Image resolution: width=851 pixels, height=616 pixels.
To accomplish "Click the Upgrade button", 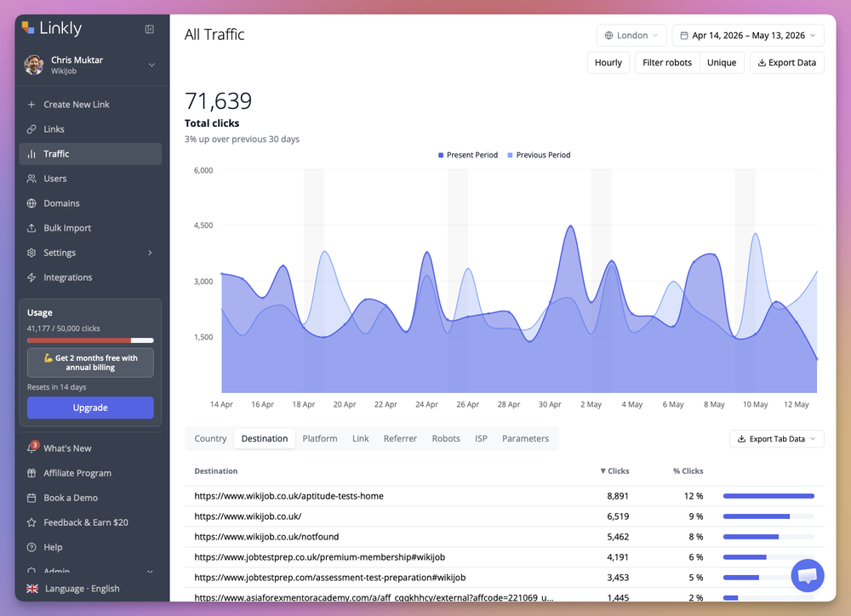I will 90,408.
